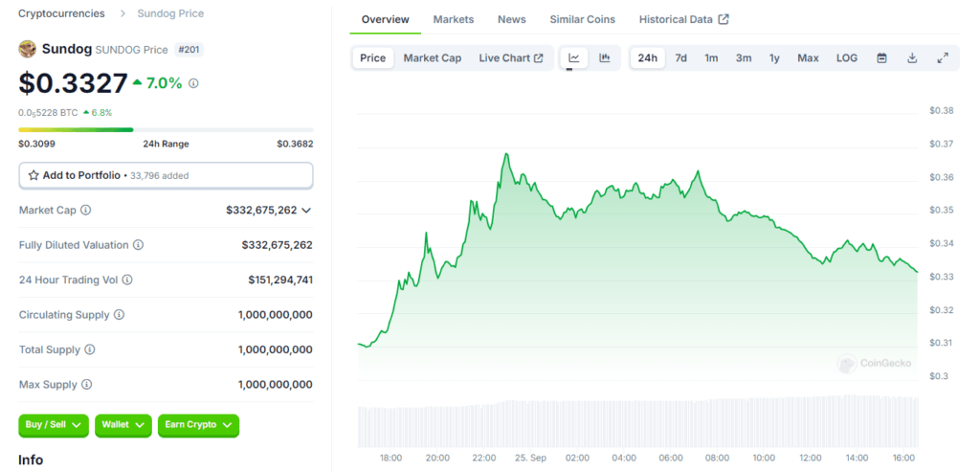Select the line chart view icon

574,58
